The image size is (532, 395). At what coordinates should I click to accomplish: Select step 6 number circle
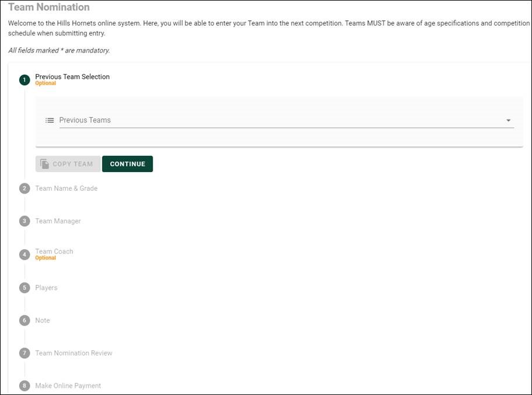(x=24, y=320)
